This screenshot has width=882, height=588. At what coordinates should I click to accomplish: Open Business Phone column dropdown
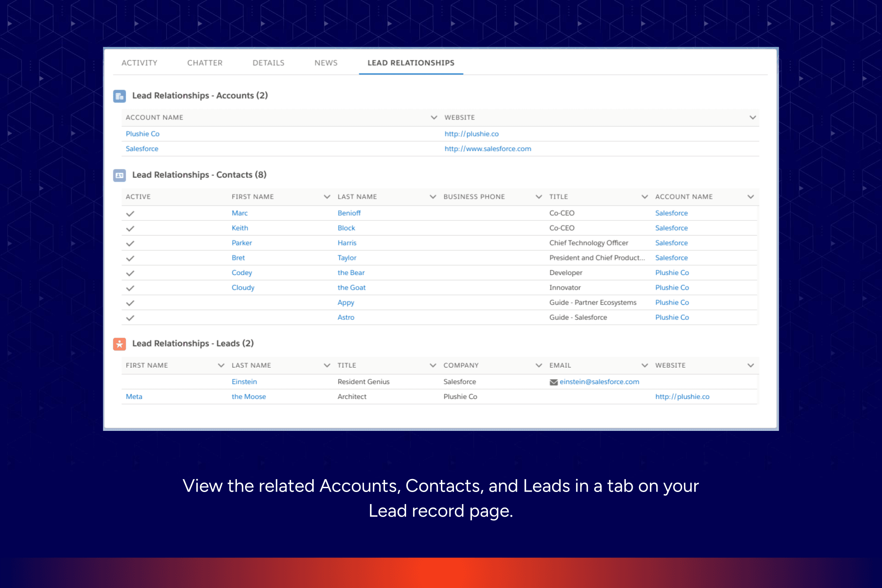(539, 197)
